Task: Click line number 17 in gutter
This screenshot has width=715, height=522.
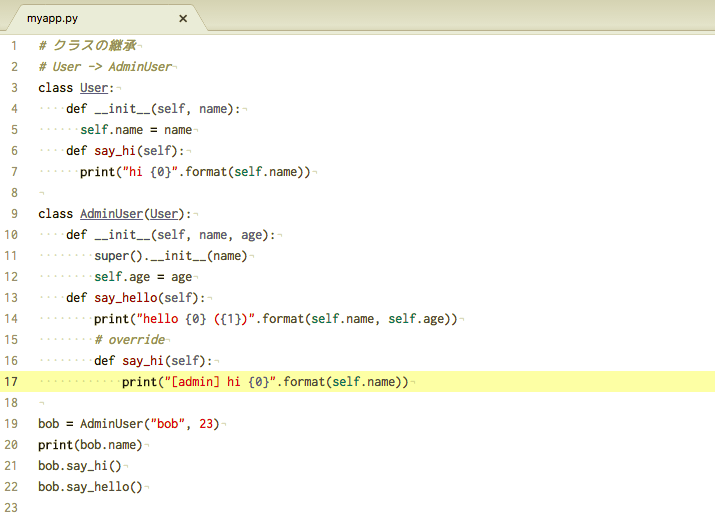Action: pyautogui.click(x=12, y=381)
